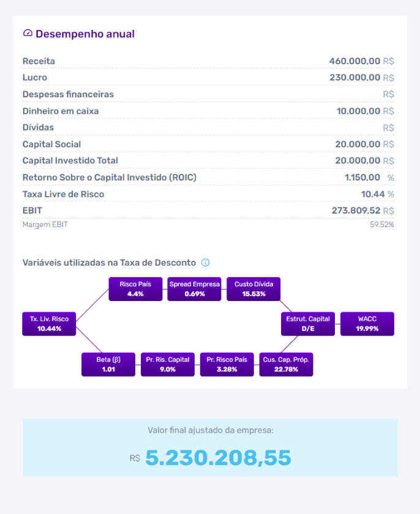The image size is (420, 514).
Task: Click the empty Dívidas value field
Action: tap(348, 127)
